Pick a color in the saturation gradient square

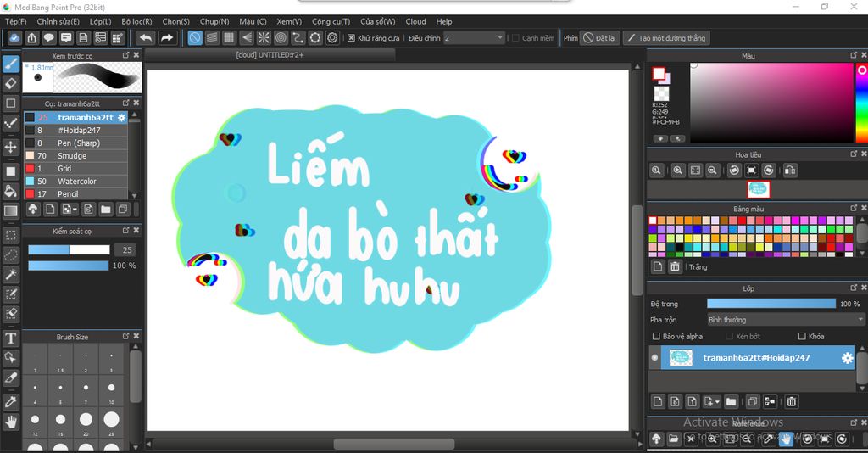click(771, 103)
